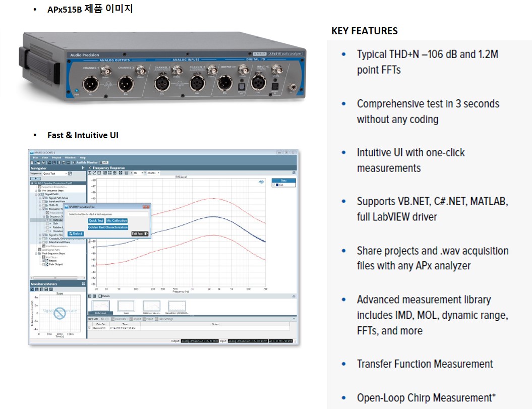Toggle the Level and Gain checkbox
The height and width of the screenshot is (409, 532).
(x=44, y=202)
